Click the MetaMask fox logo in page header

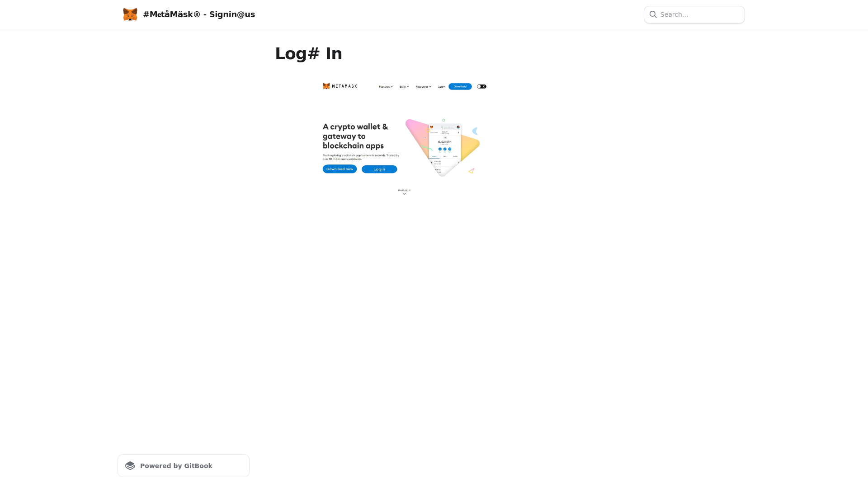click(130, 14)
